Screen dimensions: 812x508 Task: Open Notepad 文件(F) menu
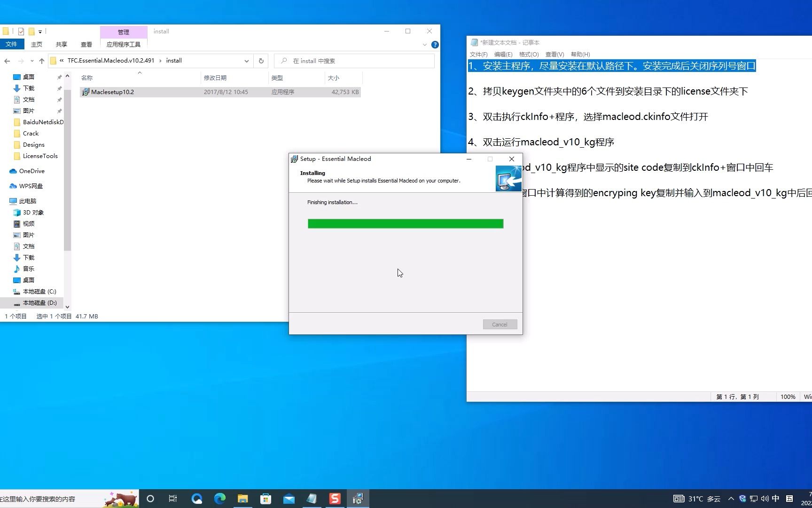pyautogui.click(x=478, y=55)
